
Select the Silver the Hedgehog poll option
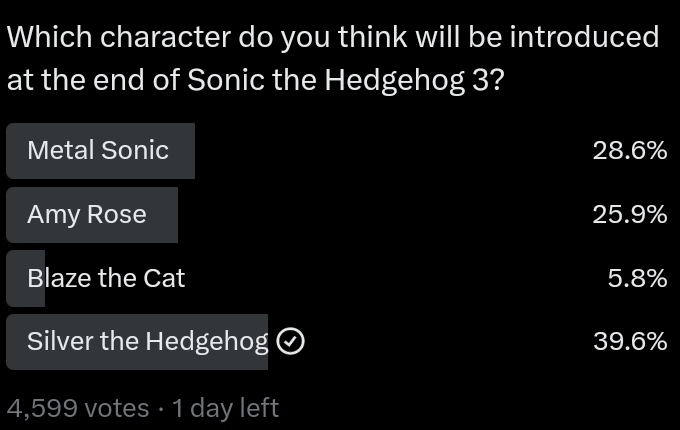click(x=337, y=342)
